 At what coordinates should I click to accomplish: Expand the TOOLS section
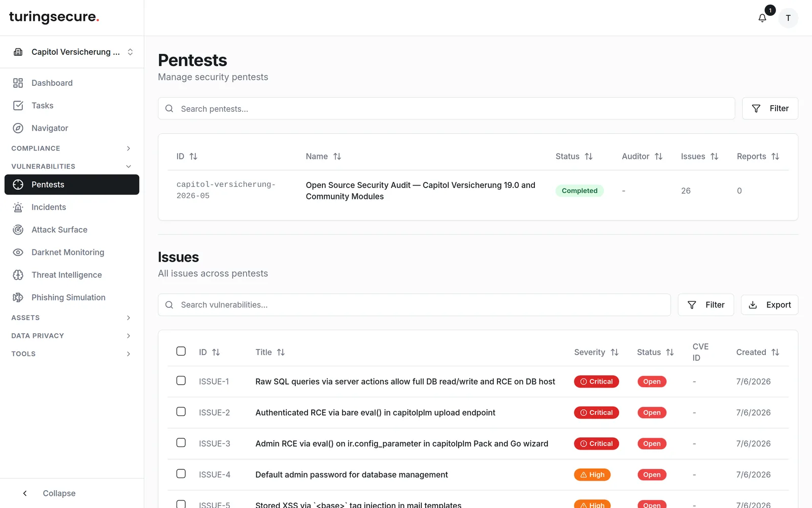click(72, 354)
